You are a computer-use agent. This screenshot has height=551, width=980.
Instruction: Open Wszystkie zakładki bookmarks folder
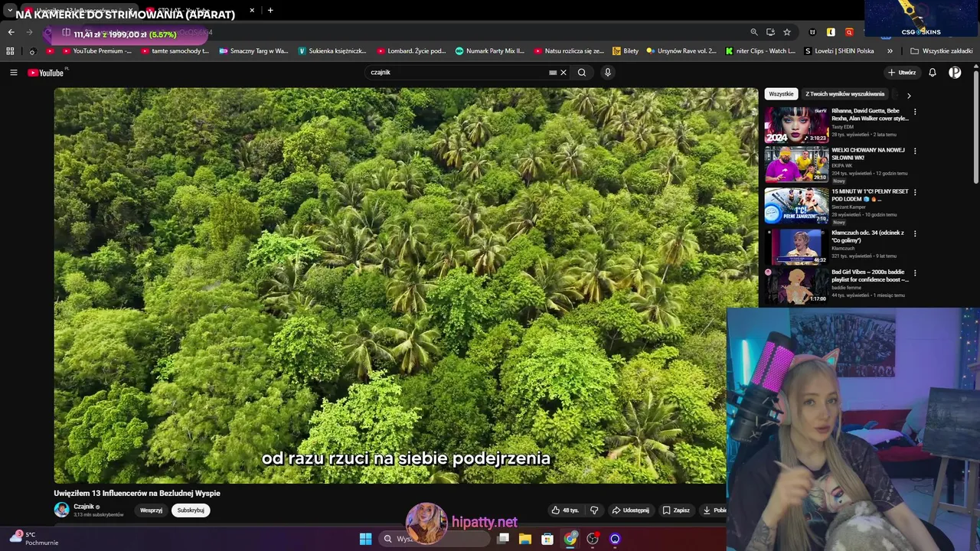coord(942,51)
